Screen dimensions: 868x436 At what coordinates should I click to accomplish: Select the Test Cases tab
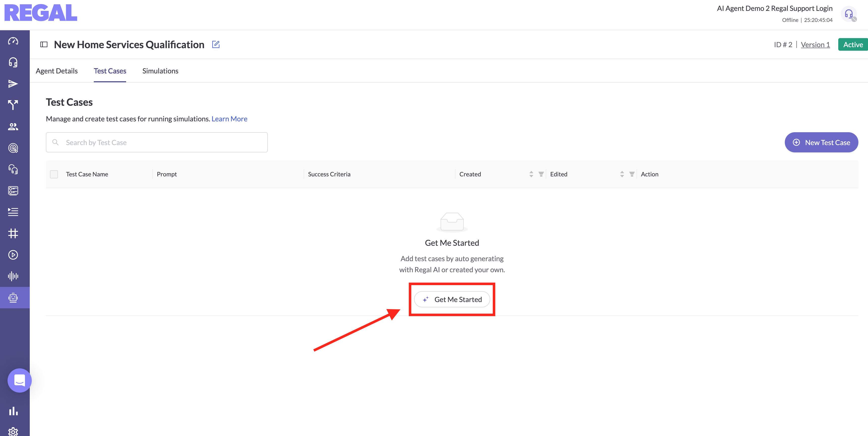pos(110,71)
